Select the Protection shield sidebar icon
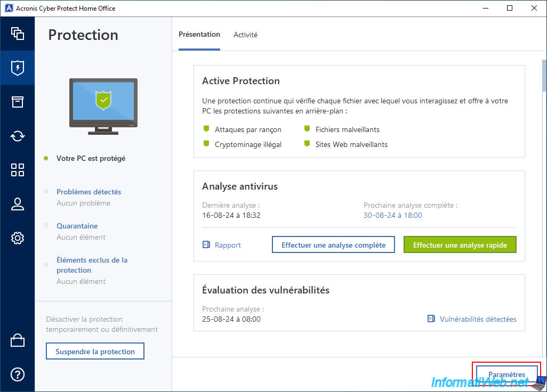Screen dimensions: 547x392 coord(18,68)
